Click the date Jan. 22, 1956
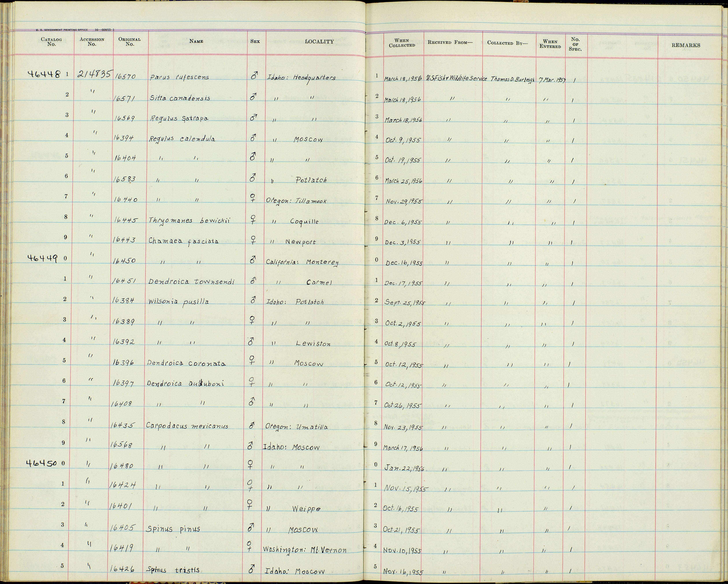The height and width of the screenshot is (584, 728). tap(404, 468)
